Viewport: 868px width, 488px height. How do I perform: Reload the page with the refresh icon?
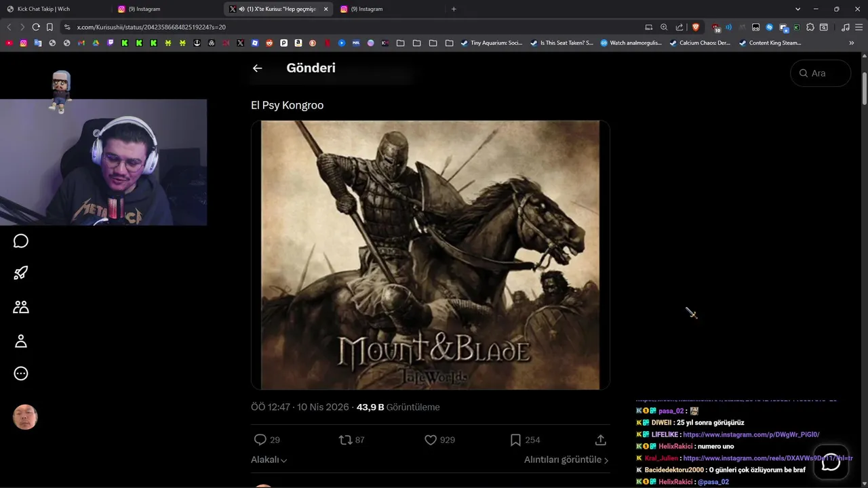coord(36,27)
